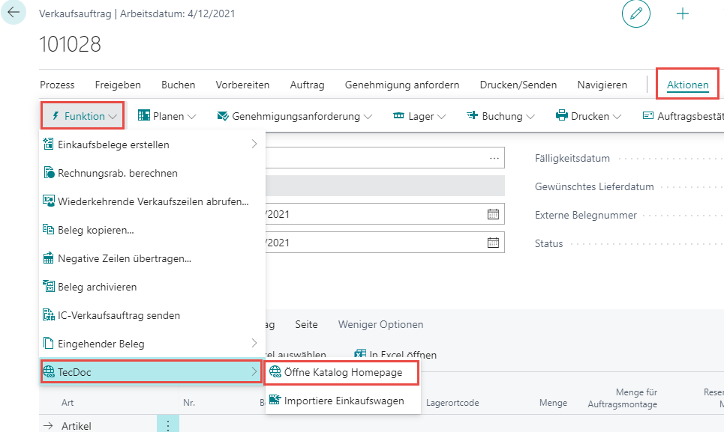Open the Drucken/Senden tab

[518, 85]
